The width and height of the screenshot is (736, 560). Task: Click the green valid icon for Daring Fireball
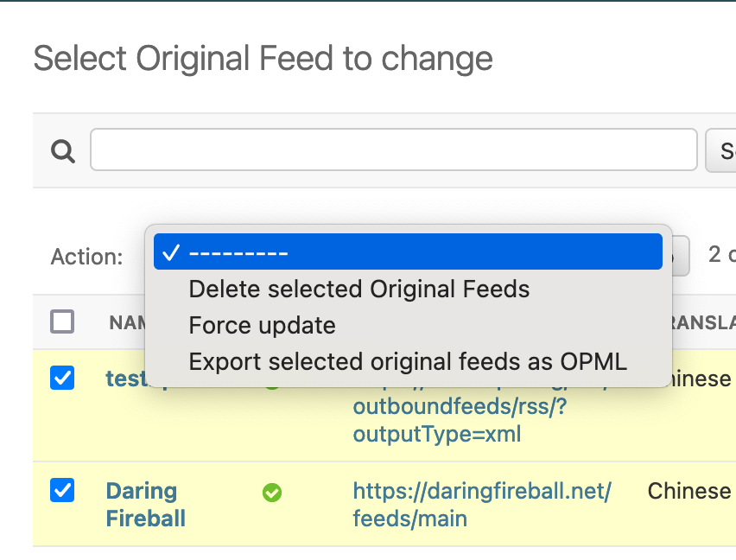coord(272,493)
